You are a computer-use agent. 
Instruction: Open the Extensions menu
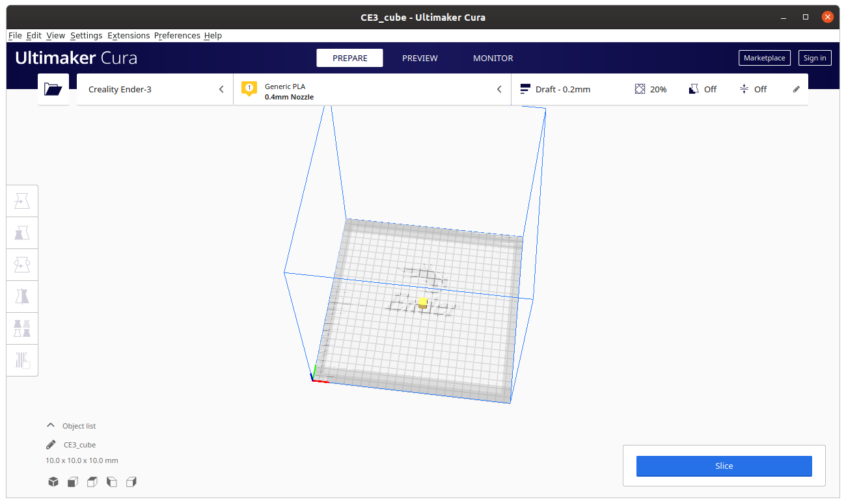(128, 35)
